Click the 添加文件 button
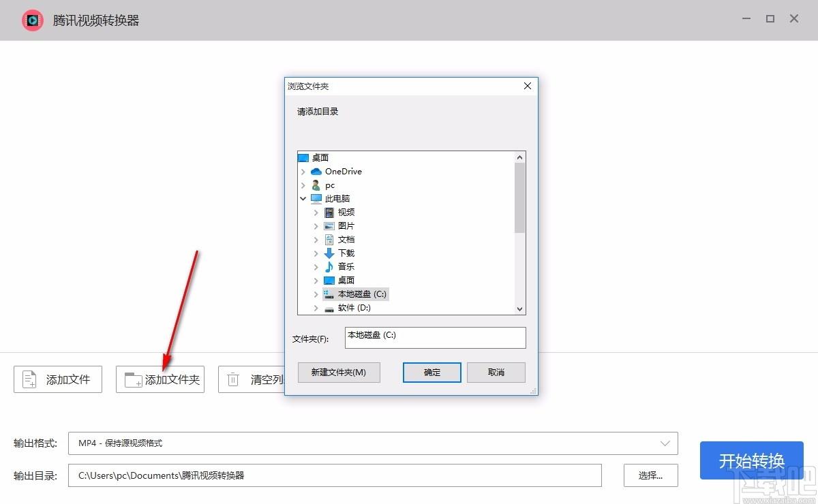This screenshot has height=504, width=818. (58, 379)
